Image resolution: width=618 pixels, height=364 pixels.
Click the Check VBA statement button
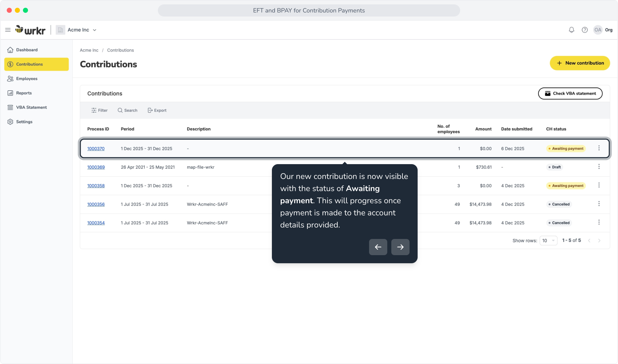(x=570, y=93)
